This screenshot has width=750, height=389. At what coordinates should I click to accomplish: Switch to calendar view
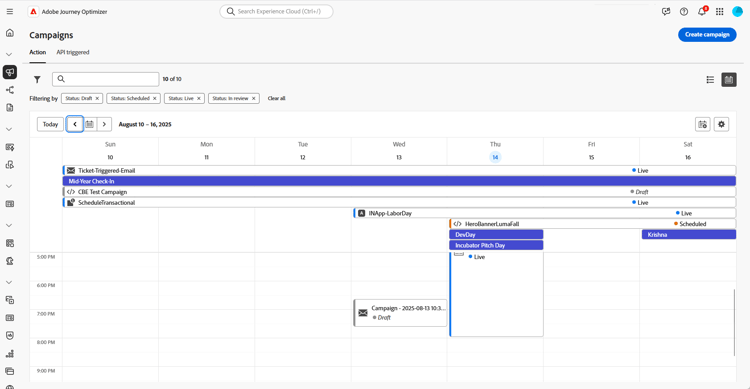coord(729,80)
